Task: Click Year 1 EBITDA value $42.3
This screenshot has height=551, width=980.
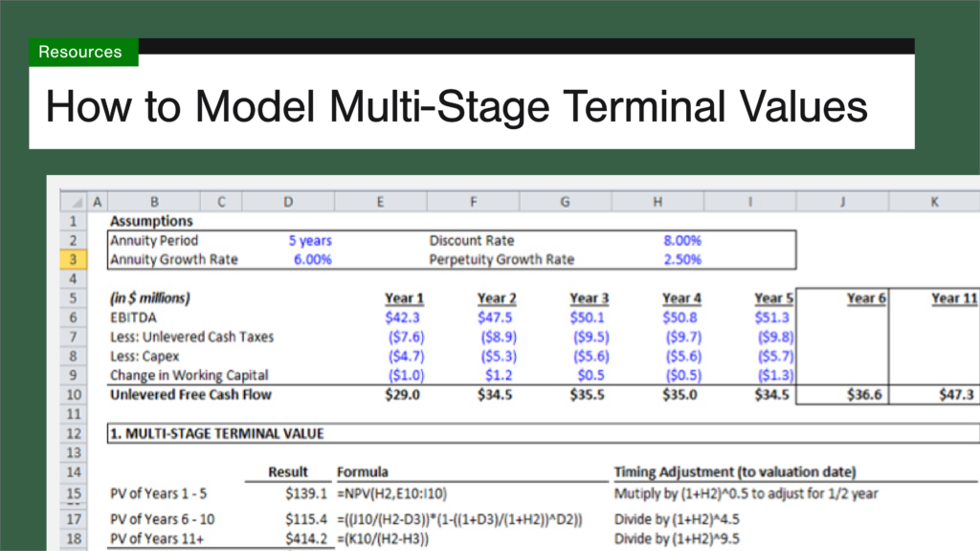Action: point(404,318)
